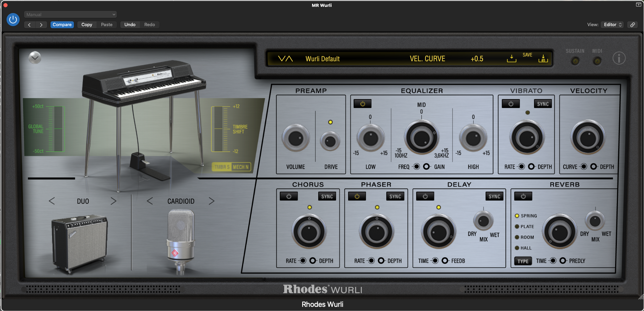Toggle the Delay power switch
The width and height of the screenshot is (644, 311).
point(425,196)
